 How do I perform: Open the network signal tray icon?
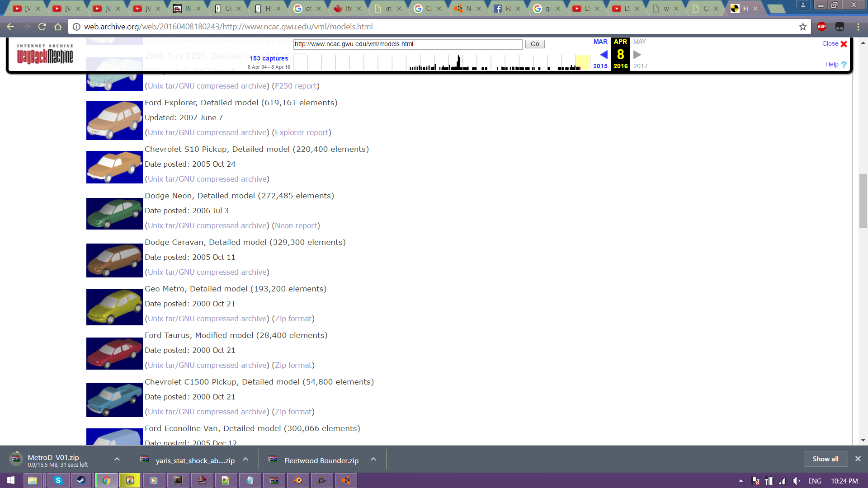782,481
